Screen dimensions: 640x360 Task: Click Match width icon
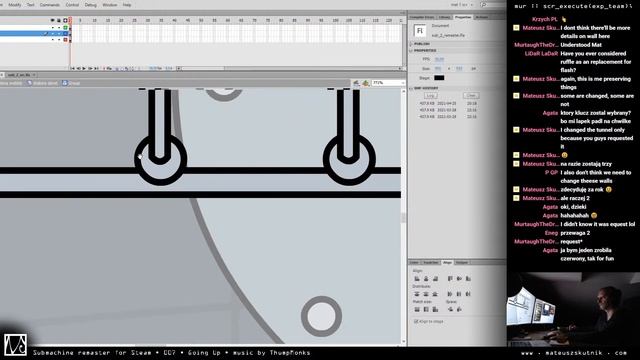click(417, 309)
